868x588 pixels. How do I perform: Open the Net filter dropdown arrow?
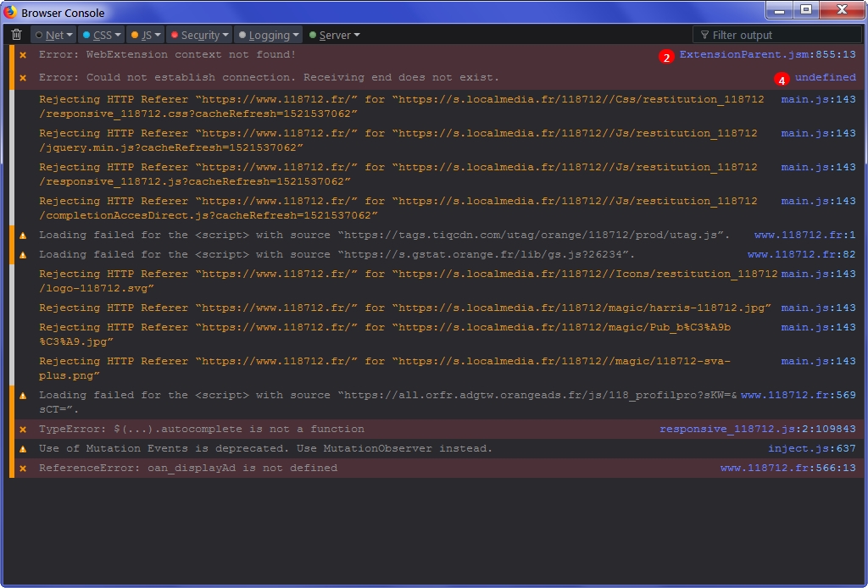pos(70,35)
